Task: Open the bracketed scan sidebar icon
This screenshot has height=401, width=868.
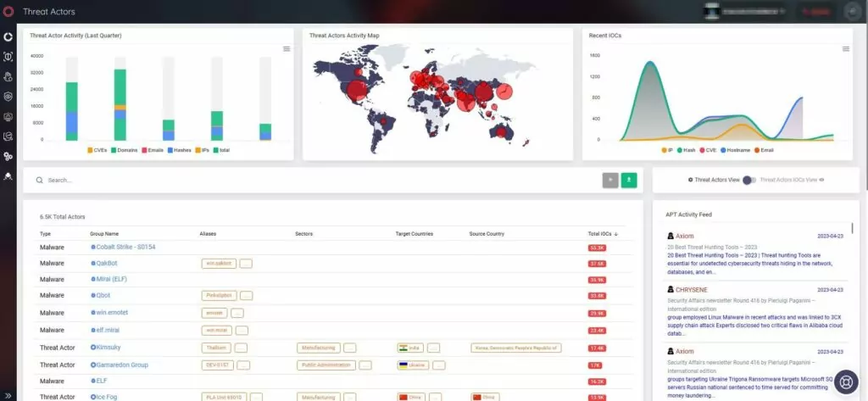Action: [8, 57]
